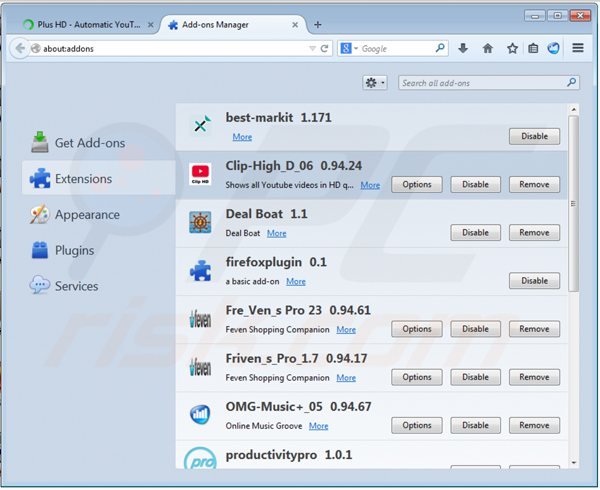Click the Downloads arrow icon in toolbar
600x490 pixels.
pyautogui.click(x=463, y=48)
